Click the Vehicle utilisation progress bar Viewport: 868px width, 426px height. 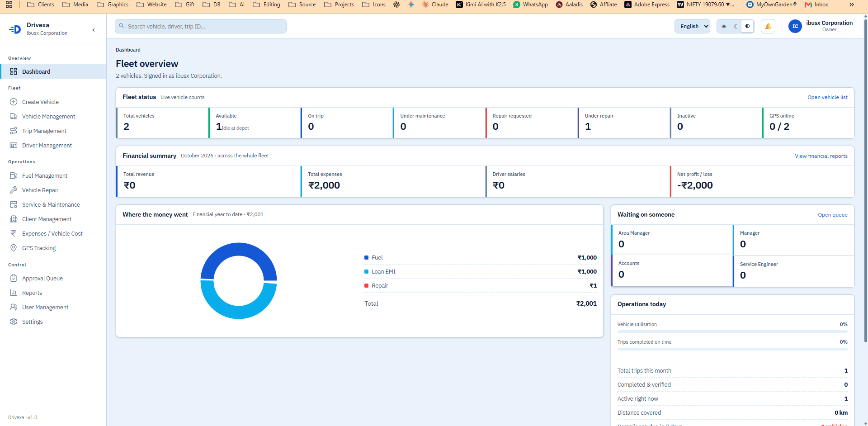coord(732,331)
